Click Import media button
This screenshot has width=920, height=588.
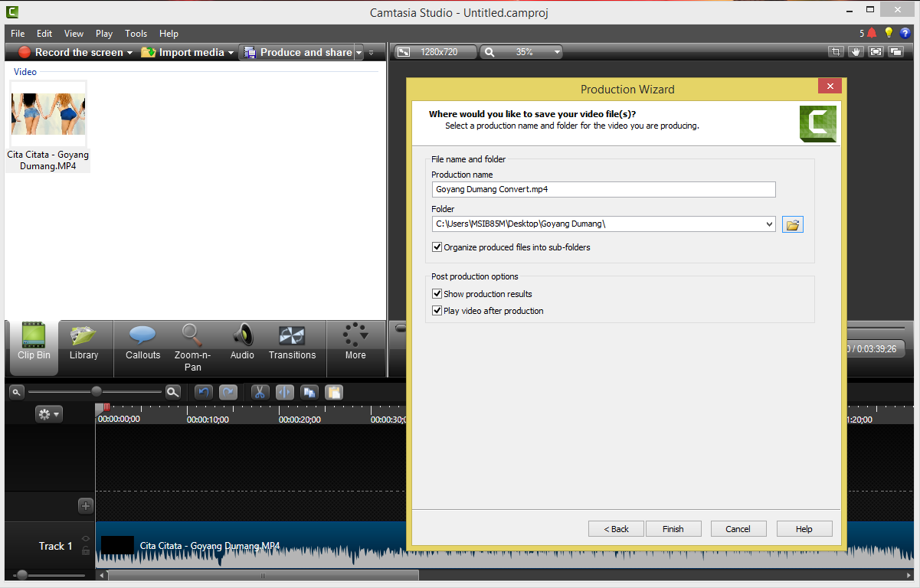(184, 53)
